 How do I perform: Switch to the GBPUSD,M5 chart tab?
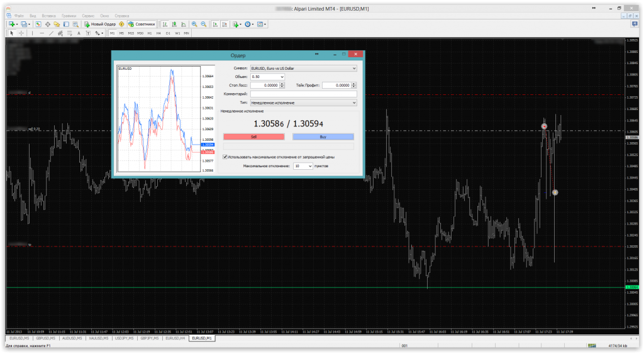(x=47, y=338)
